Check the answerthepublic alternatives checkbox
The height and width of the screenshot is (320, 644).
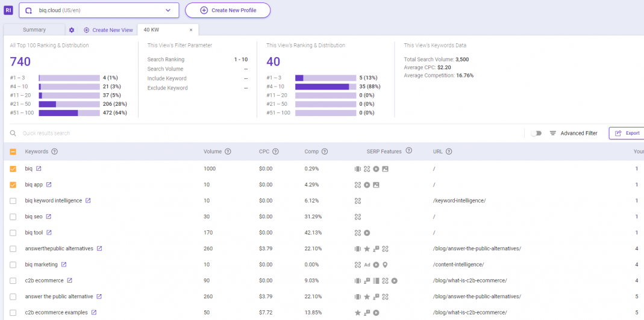point(13,248)
